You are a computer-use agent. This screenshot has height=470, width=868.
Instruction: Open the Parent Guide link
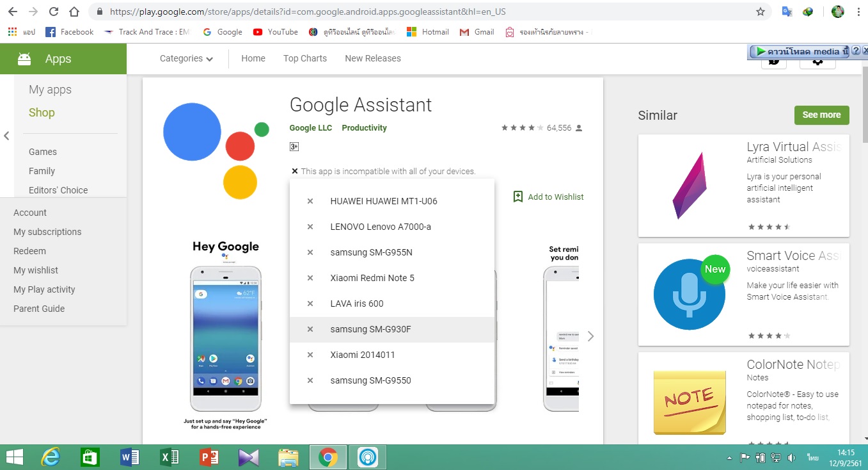(39, 309)
